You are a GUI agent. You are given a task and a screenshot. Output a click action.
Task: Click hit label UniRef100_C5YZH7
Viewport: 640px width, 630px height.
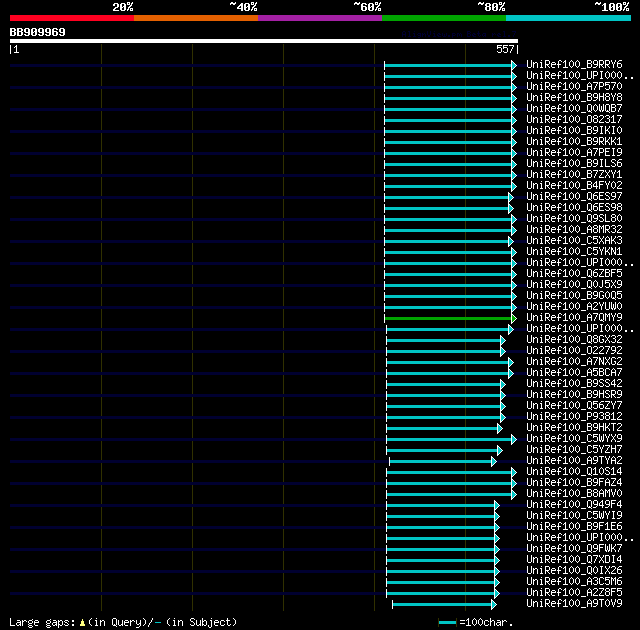point(574,450)
